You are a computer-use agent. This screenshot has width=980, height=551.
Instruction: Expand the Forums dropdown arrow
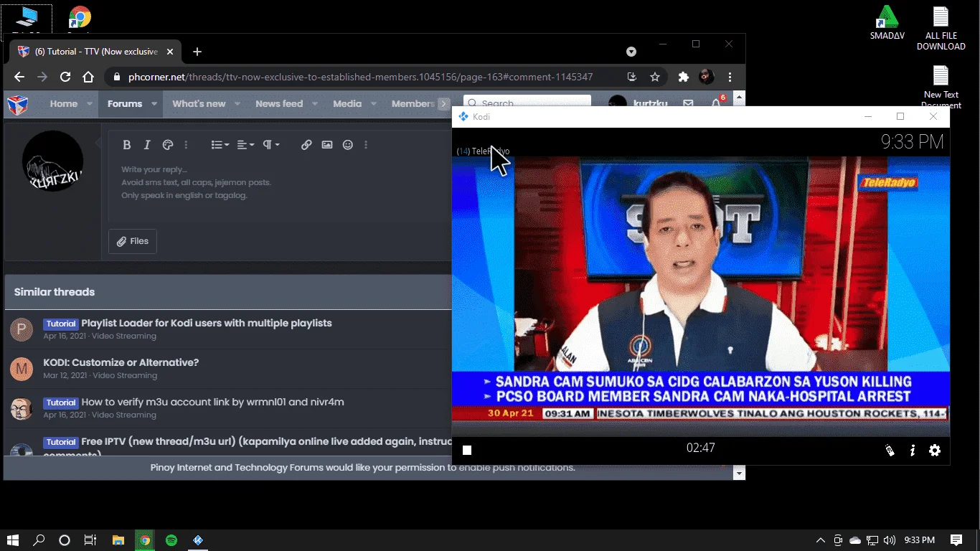coord(154,104)
